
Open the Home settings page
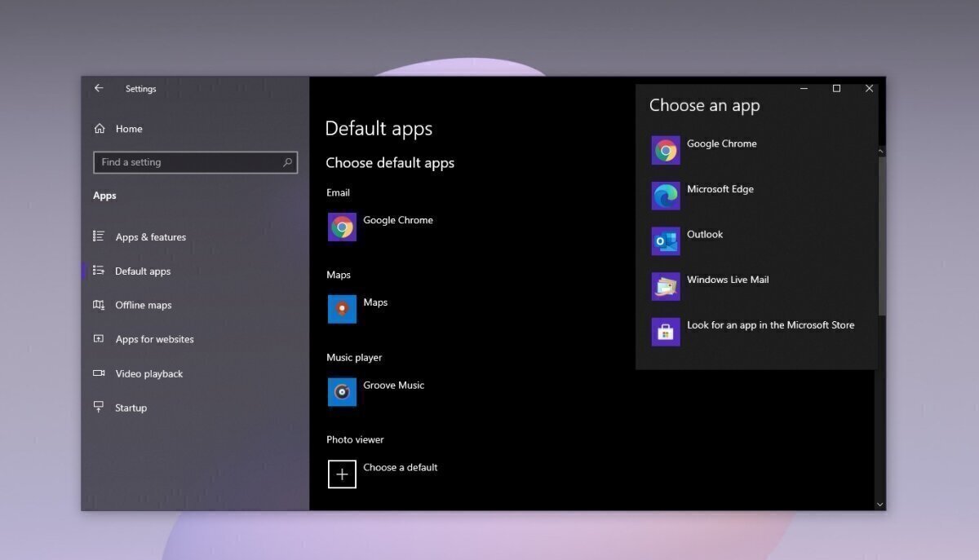(x=128, y=129)
